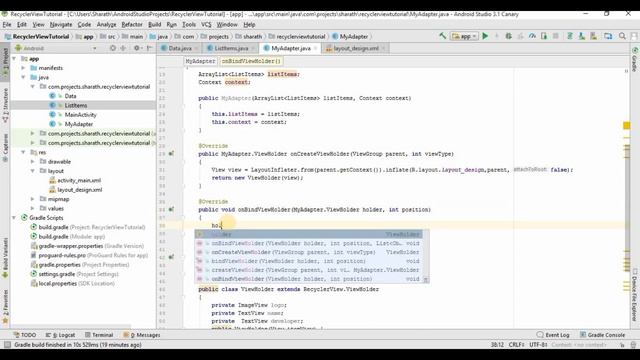Click the collapse all icon in Project panel
Viewport: 640px width, 360px height.
(123, 48)
